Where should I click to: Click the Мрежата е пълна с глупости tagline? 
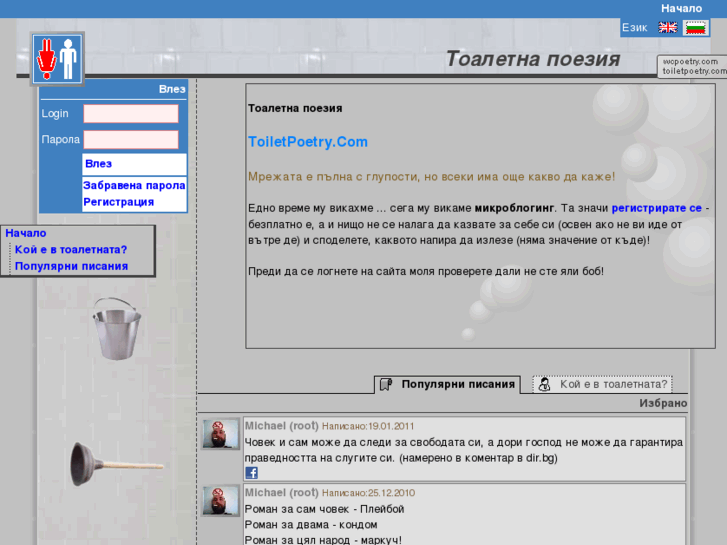point(431,177)
